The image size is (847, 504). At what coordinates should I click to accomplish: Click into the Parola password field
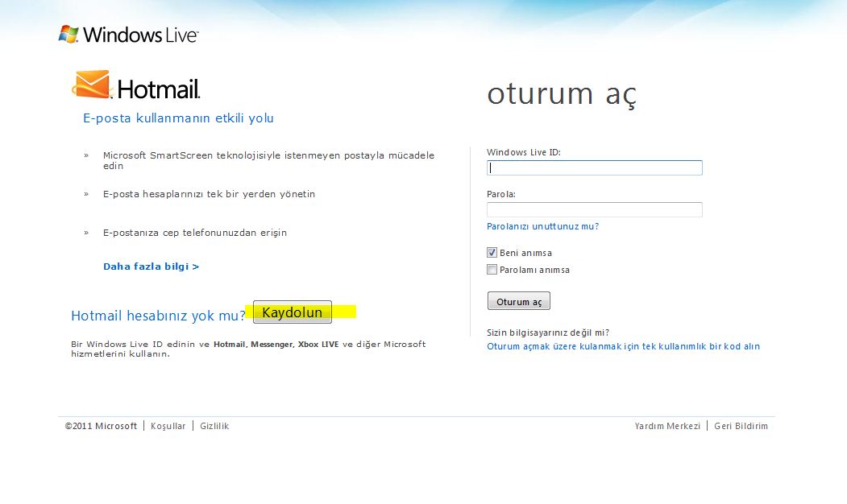[594, 209]
